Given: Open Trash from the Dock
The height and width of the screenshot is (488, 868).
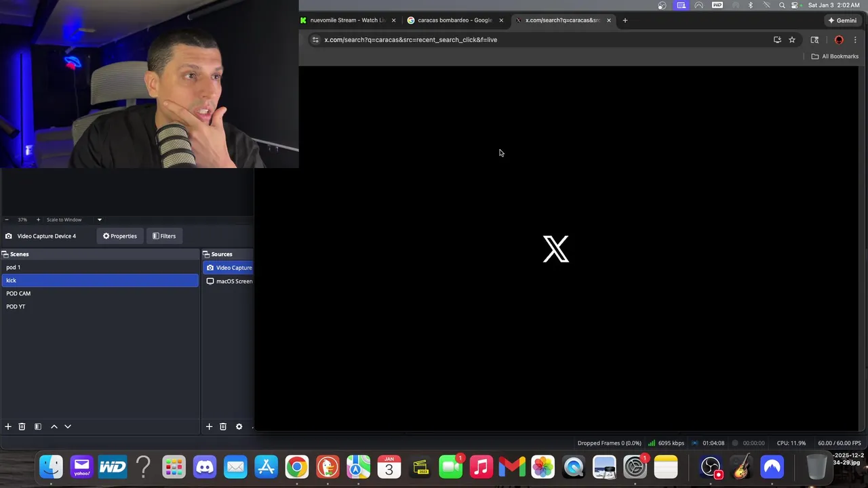Looking at the screenshot, I should (x=816, y=467).
